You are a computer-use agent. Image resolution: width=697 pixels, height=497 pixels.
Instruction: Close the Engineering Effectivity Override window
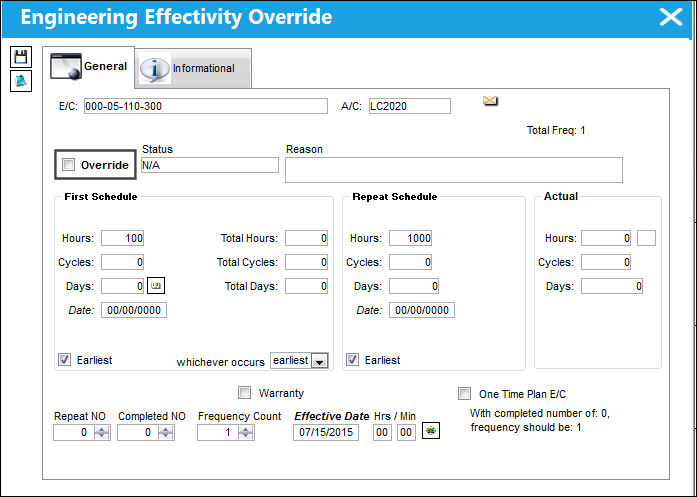coord(670,17)
